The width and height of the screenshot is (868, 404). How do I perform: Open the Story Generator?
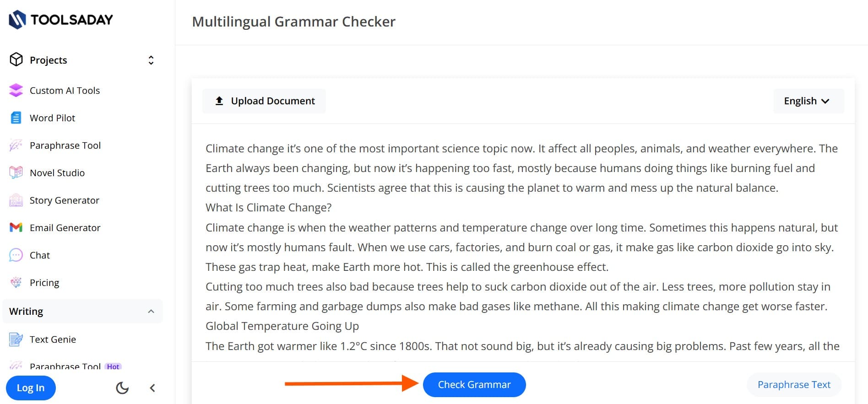pyautogui.click(x=65, y=200)
